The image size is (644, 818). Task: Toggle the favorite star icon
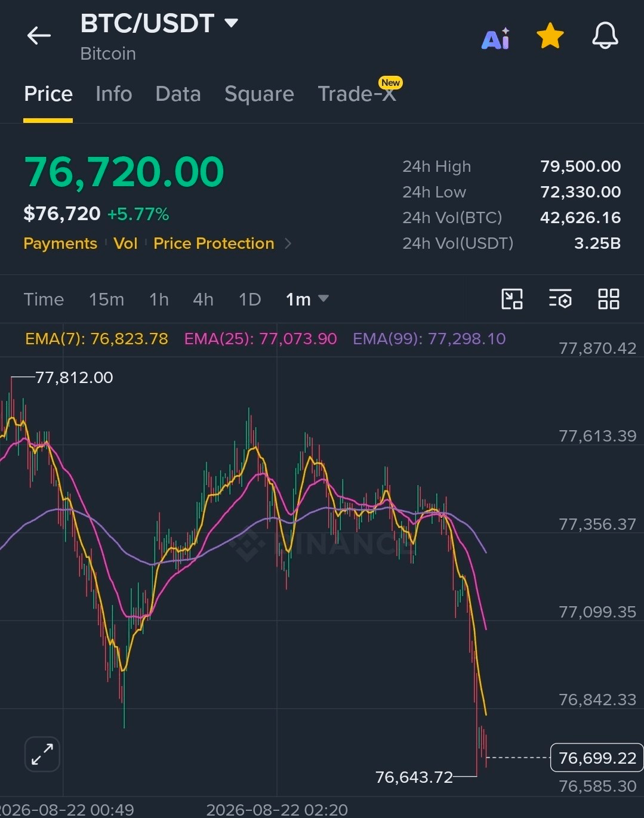pos(550,36)
